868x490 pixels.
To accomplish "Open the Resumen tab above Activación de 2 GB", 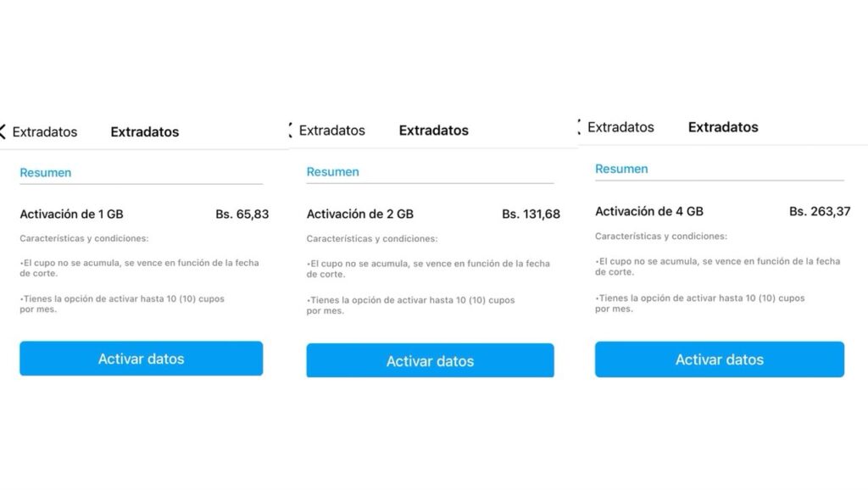I will (x=332, y=172).
